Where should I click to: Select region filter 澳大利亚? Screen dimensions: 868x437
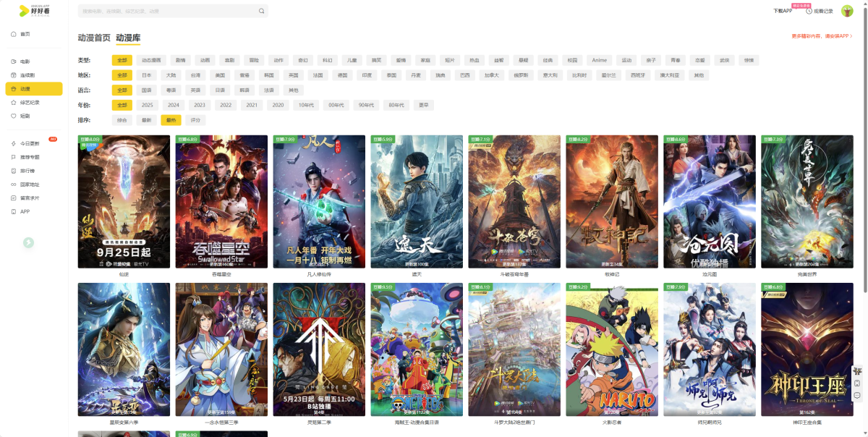669,75
